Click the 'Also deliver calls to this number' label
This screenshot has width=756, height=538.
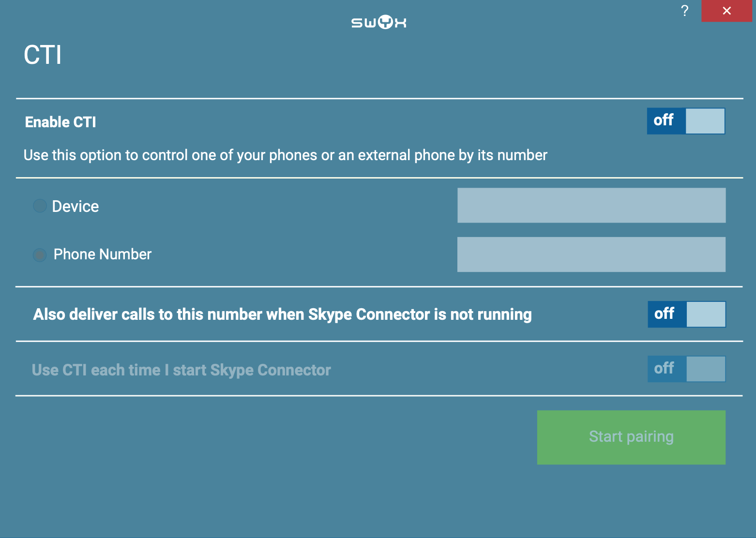[x=282, y=314]
